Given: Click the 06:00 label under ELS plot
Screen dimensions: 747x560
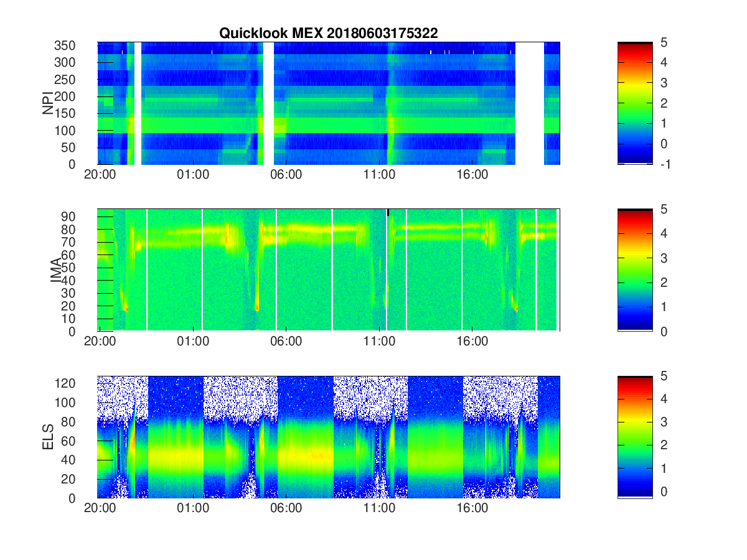Looking at the screenshot, I should pyautogui.click(x=286, y=508).
